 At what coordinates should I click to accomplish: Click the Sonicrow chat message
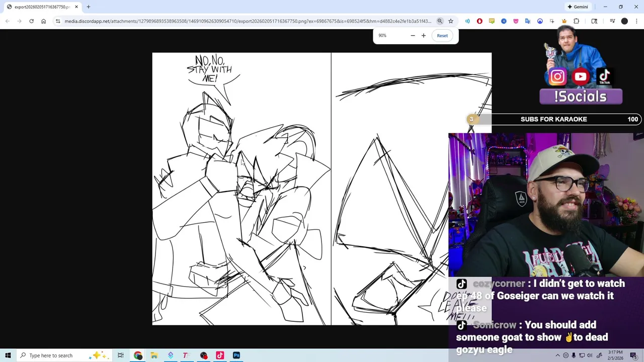[x=532, y=337]
